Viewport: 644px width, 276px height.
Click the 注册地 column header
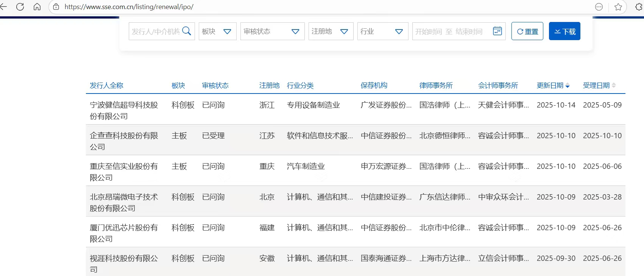pyautogui.click(x=270, y=86)
